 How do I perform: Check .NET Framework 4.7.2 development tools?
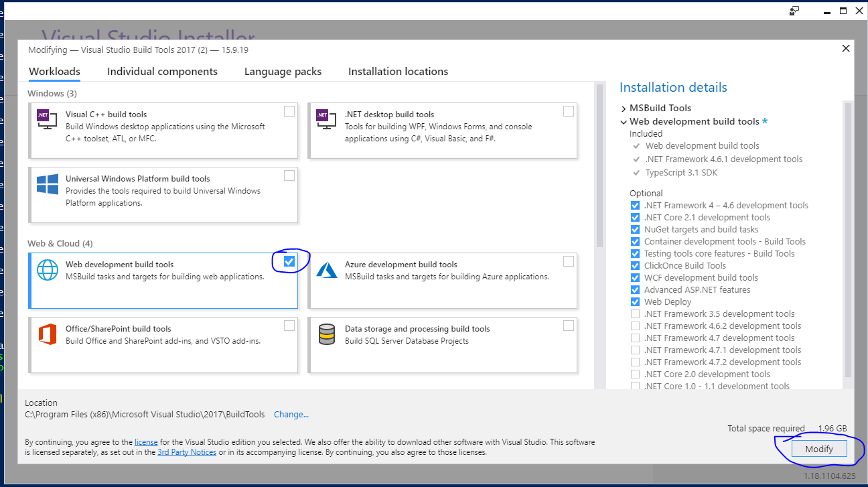coord(635,362)
